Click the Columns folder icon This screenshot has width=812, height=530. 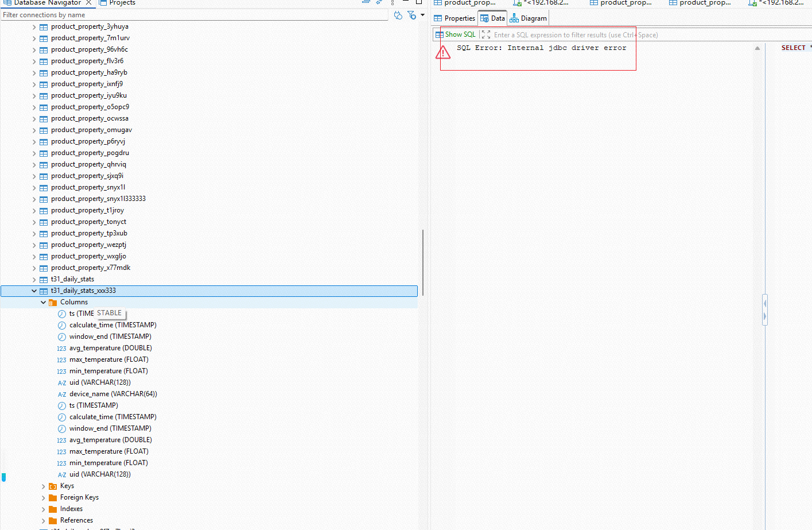[x=53, y=303]
